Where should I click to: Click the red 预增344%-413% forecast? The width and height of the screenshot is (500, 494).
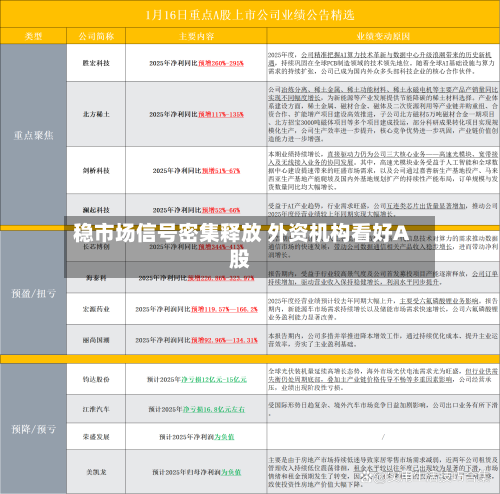[221, 247]
